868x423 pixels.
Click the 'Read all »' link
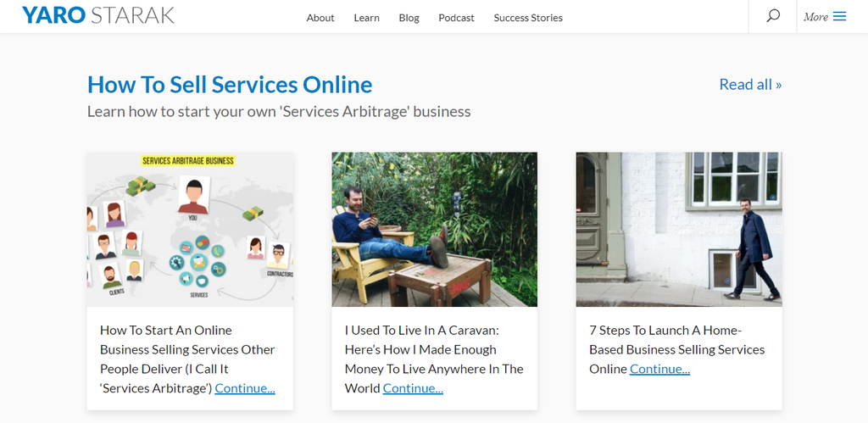(750, 84)
